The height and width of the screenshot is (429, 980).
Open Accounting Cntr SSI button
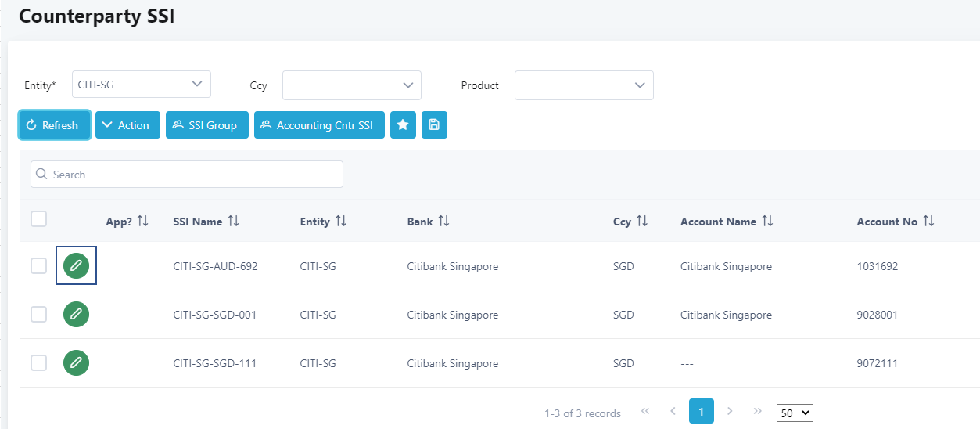point(319,125)
